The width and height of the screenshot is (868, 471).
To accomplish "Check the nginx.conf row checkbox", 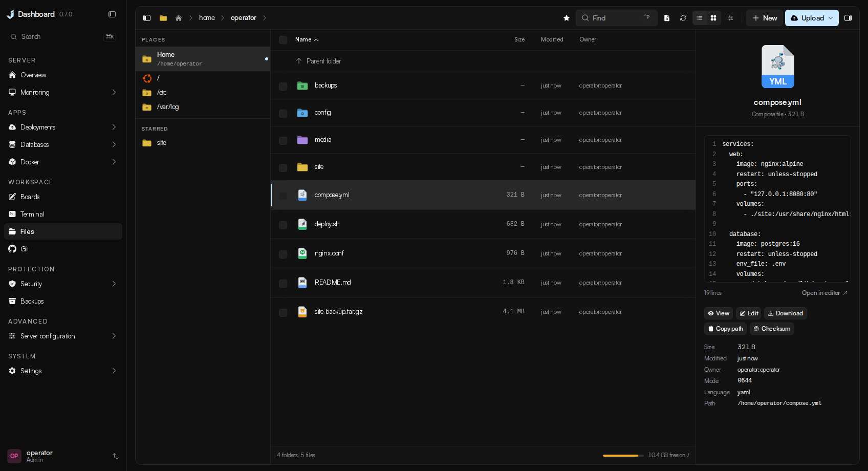I will point(283,254).
